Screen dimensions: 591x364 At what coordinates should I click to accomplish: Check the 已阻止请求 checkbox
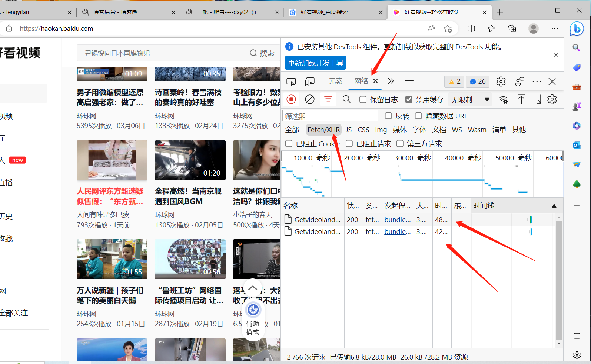[349, 143]
